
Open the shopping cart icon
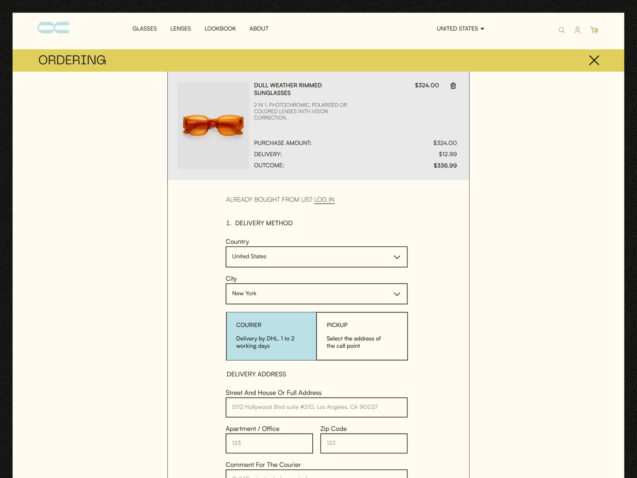tap(594, 30)
